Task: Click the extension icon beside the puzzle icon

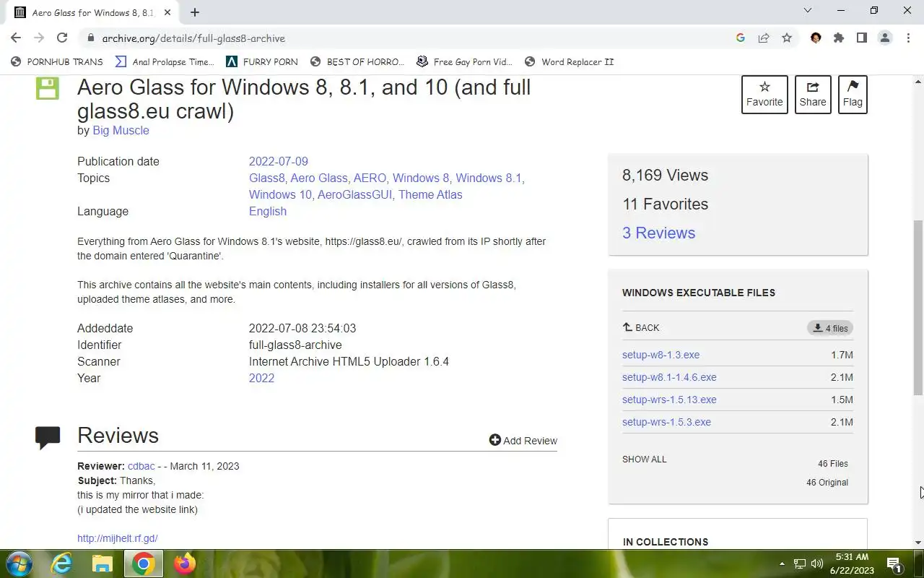Action: click(816, 38)
